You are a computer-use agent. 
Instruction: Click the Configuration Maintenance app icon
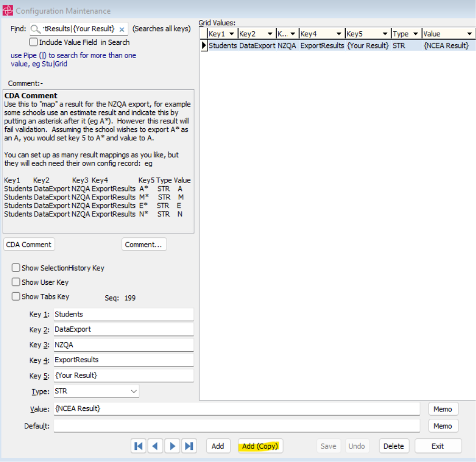point(7,11)
